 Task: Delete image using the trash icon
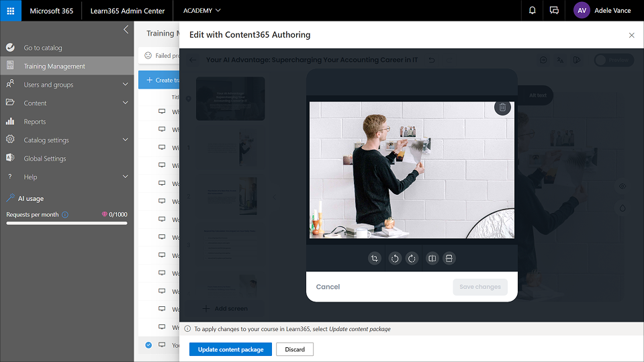502,107
